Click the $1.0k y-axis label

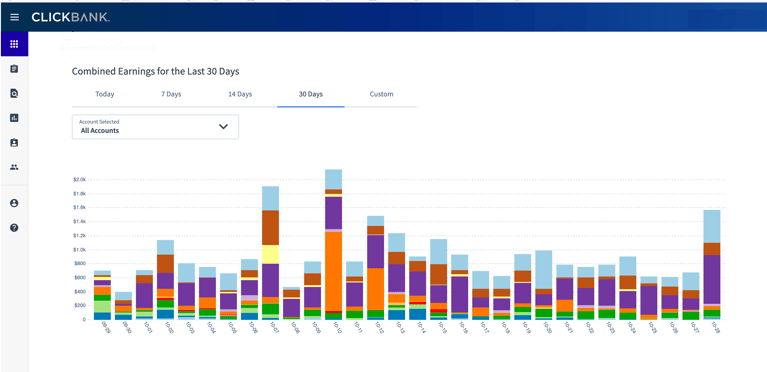coord(79,250)
